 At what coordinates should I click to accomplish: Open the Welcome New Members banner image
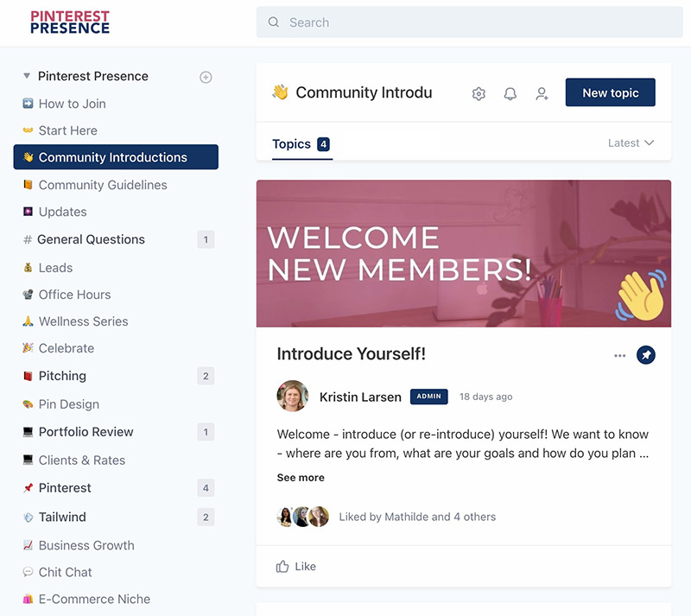click(x=464, y=253)
